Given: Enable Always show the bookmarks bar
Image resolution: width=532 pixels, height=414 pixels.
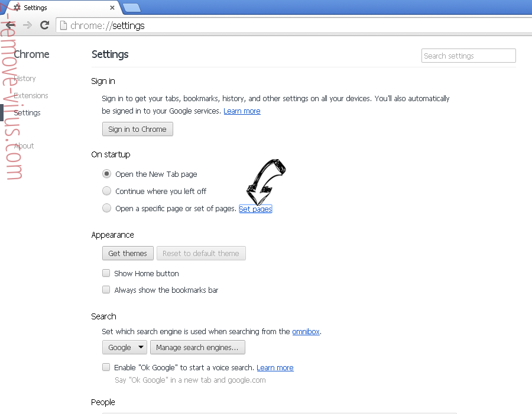Looking at the screenshot, I should coord(106,289).
